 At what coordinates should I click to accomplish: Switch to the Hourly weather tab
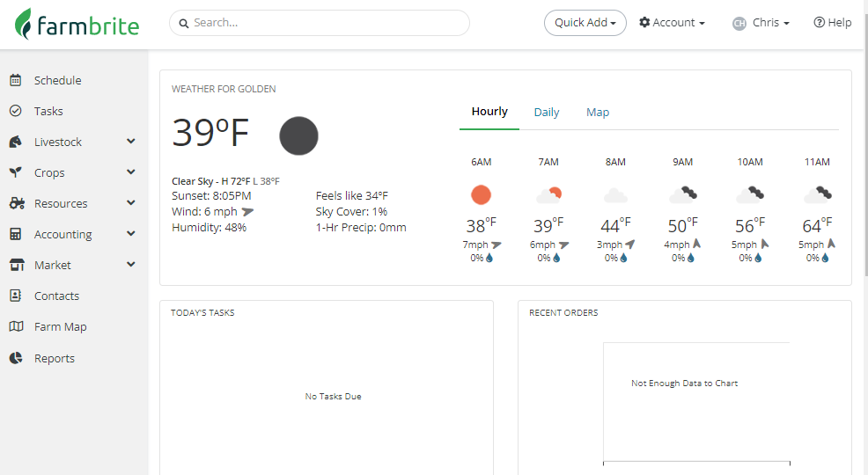[x=489, y=112]
